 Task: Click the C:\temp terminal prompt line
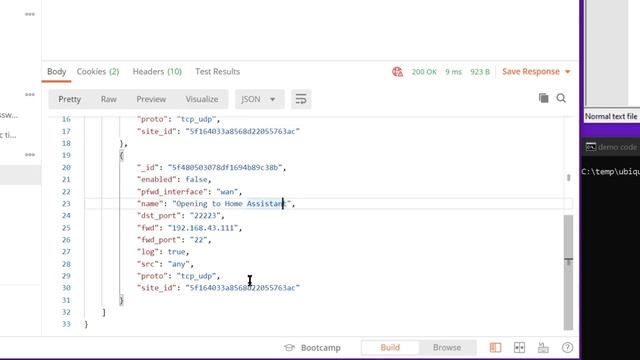(611, 172)
